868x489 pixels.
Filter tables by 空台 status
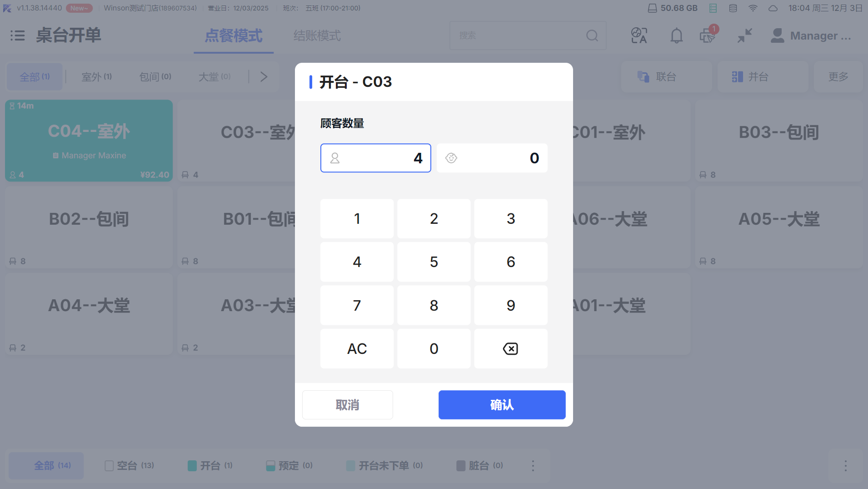[130, 465]
